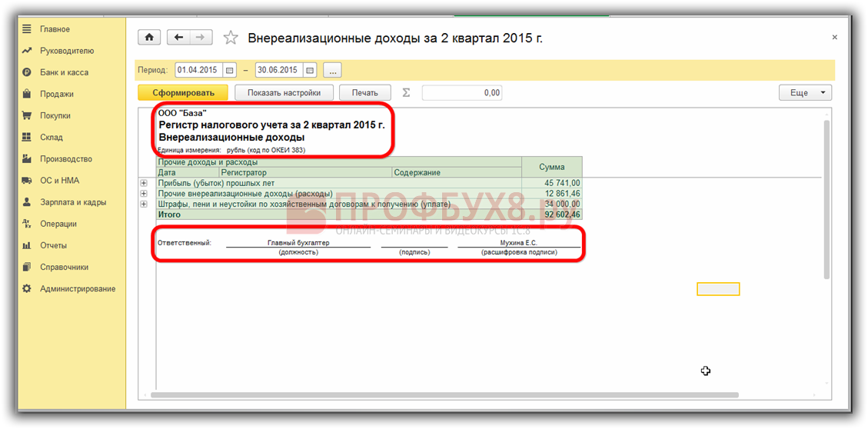
Task: Open the Администрирование menu section
Action: pos(78,288)
